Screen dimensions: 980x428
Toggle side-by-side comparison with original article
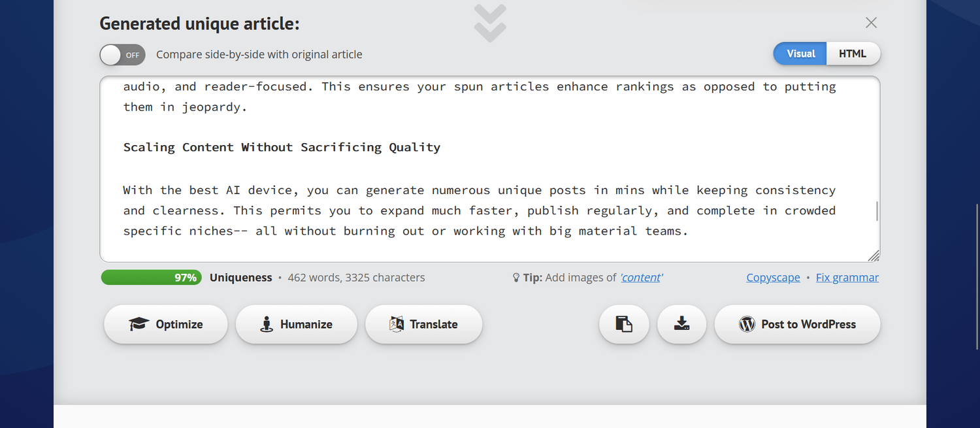(122, 55)
